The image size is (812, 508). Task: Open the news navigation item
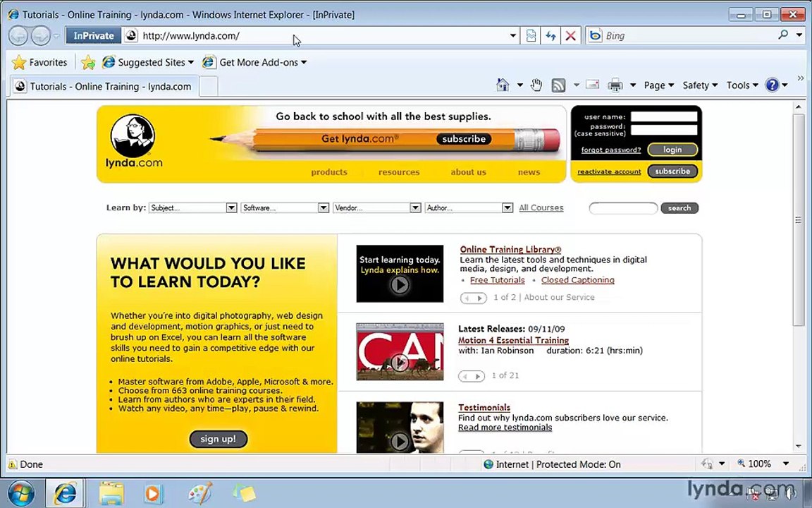pyautogui.click(x=529, y=172)
